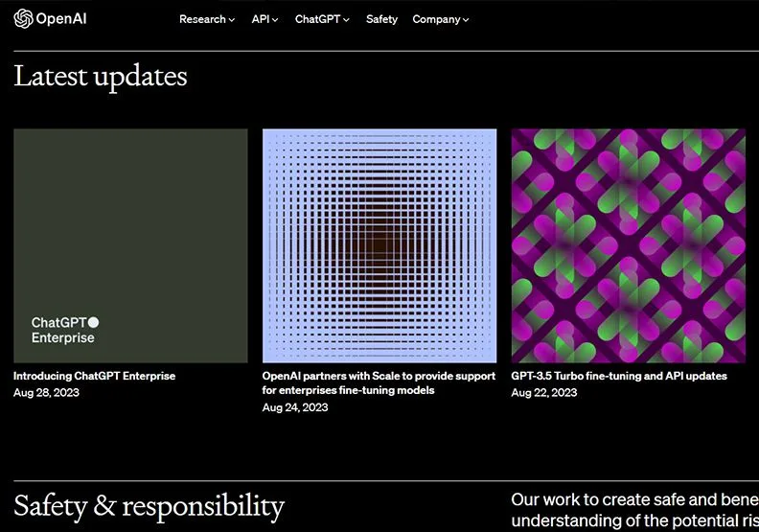Click the Safety & responsibility heading
The image size is (759, 532).
point(149,507)
